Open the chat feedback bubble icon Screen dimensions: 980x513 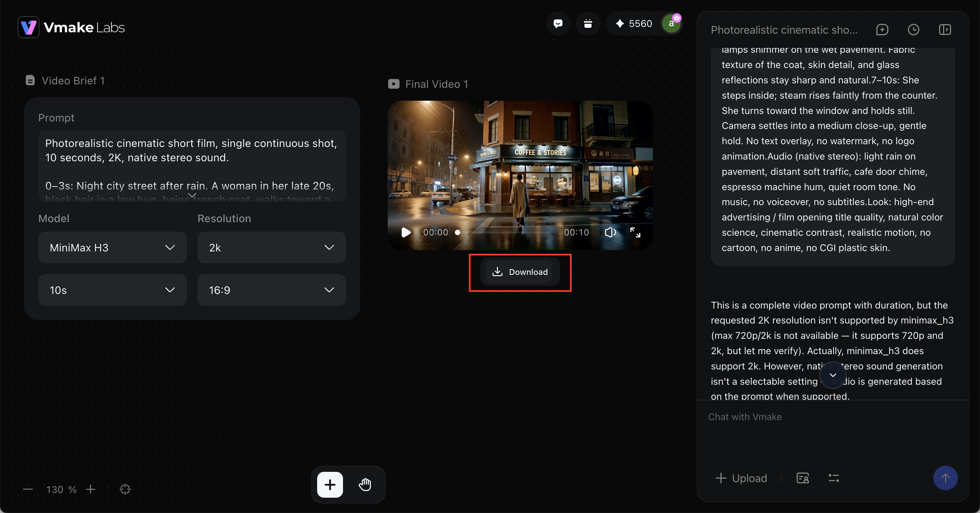point(558,23)
